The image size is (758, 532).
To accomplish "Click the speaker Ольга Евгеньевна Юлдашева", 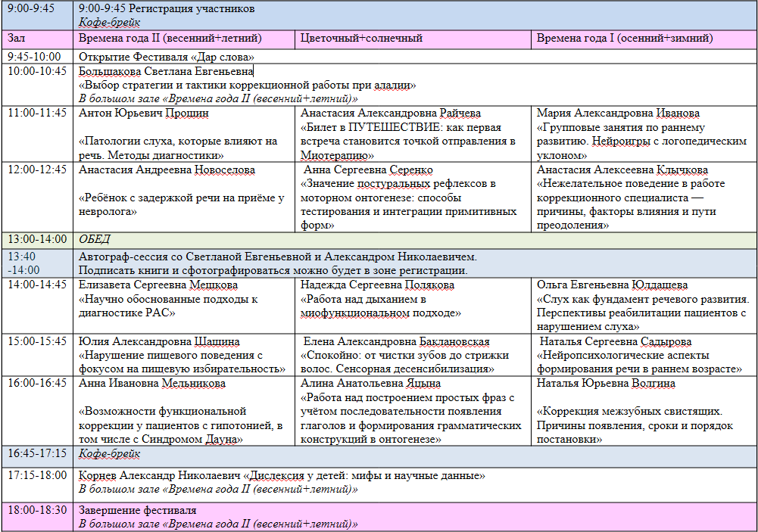I will coord(612,285).
